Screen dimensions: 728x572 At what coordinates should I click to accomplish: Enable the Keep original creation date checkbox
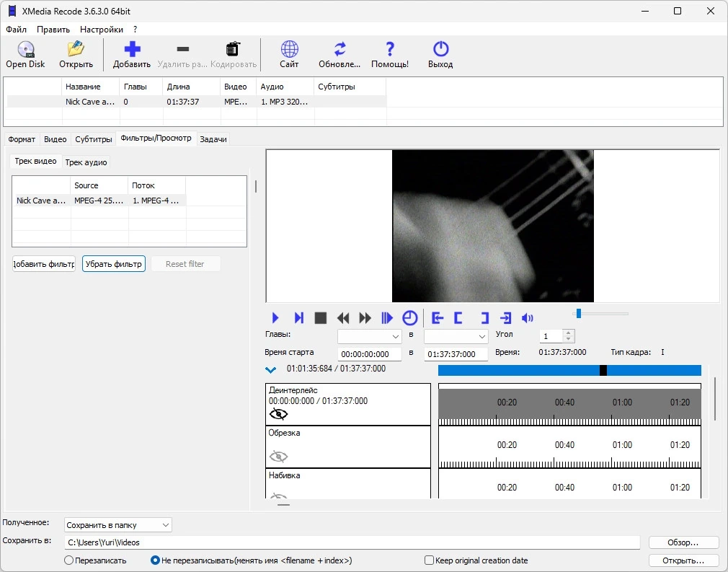point(429,560)
